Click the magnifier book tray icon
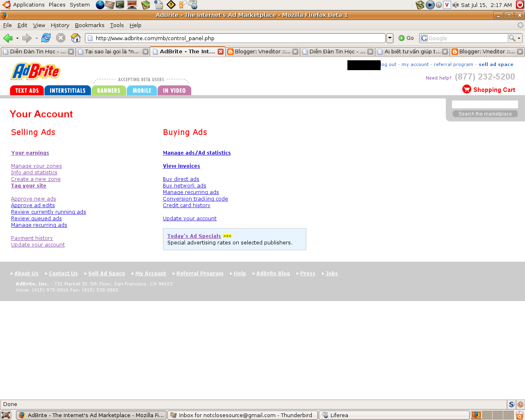Screen dimensions: 525x420 click(420, 5)
